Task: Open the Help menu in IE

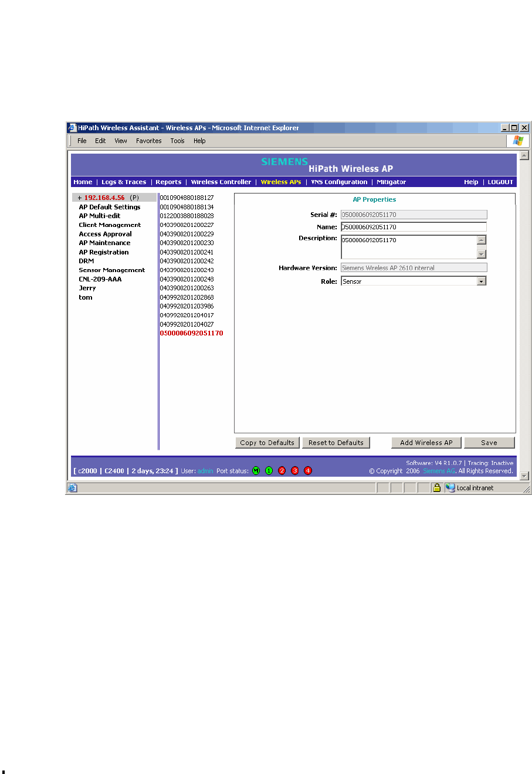Action: click(x=199, y=141)
